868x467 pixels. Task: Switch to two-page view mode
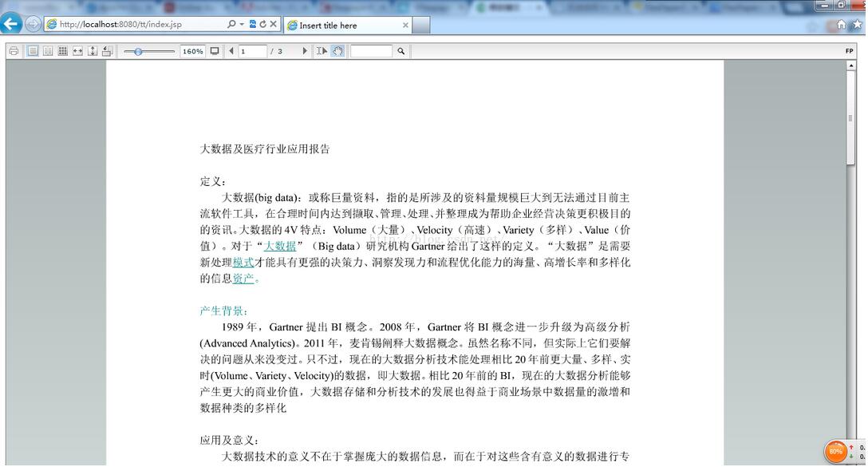click(x=48, y=51)
